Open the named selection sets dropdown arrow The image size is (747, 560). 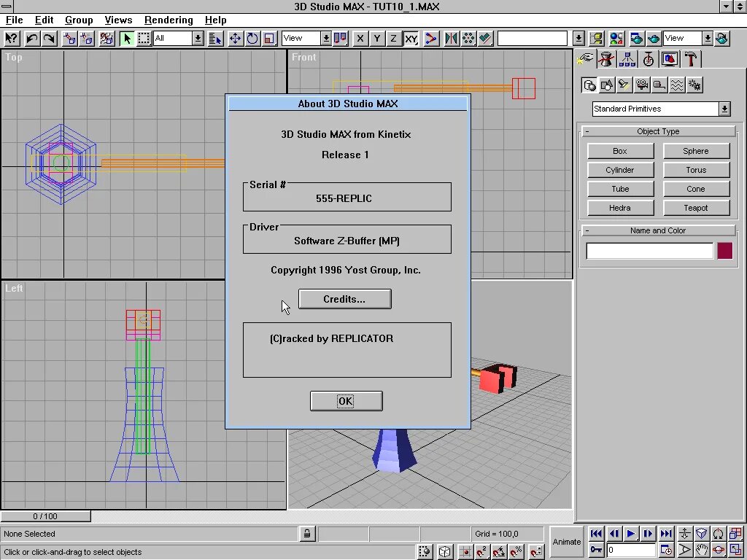578,38
